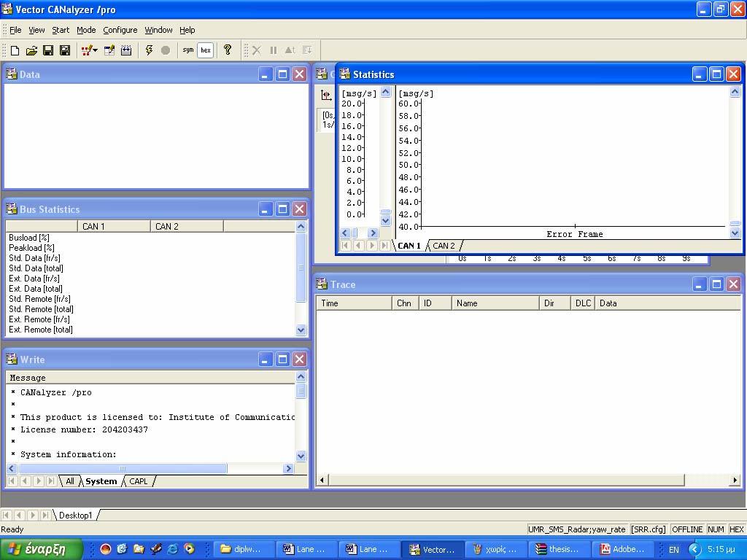Click the EN language indicator in tray

pos(673,550)
